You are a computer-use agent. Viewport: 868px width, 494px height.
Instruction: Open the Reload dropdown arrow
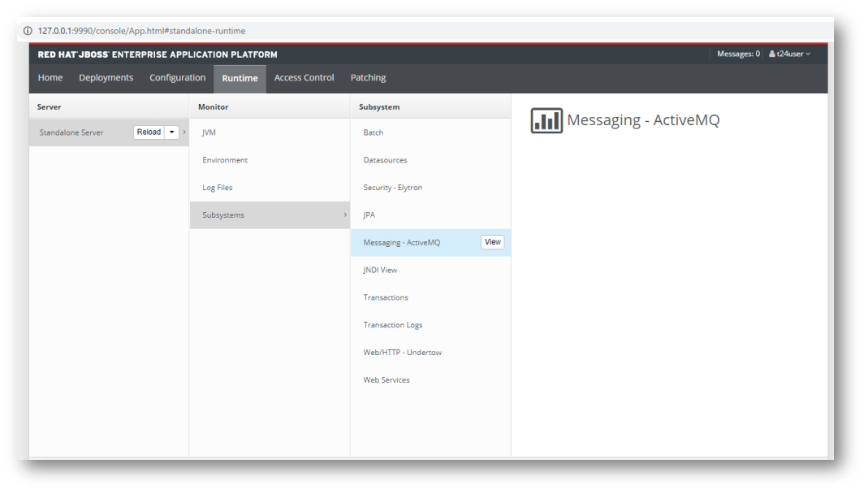172,132
